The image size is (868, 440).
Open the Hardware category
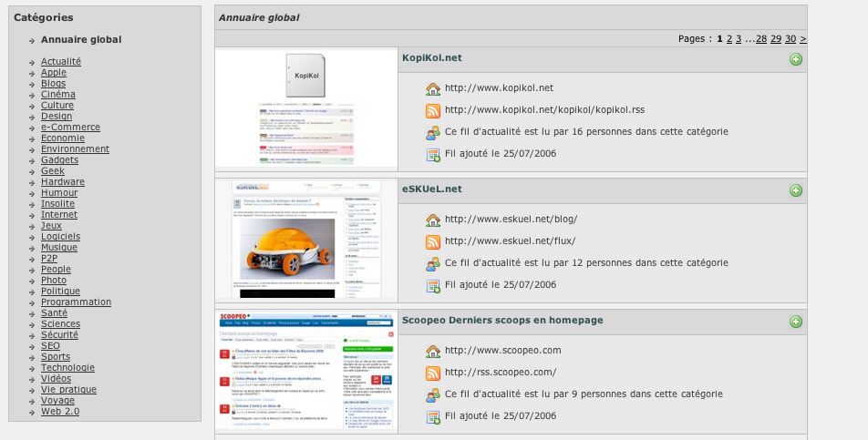click(63, 182)
